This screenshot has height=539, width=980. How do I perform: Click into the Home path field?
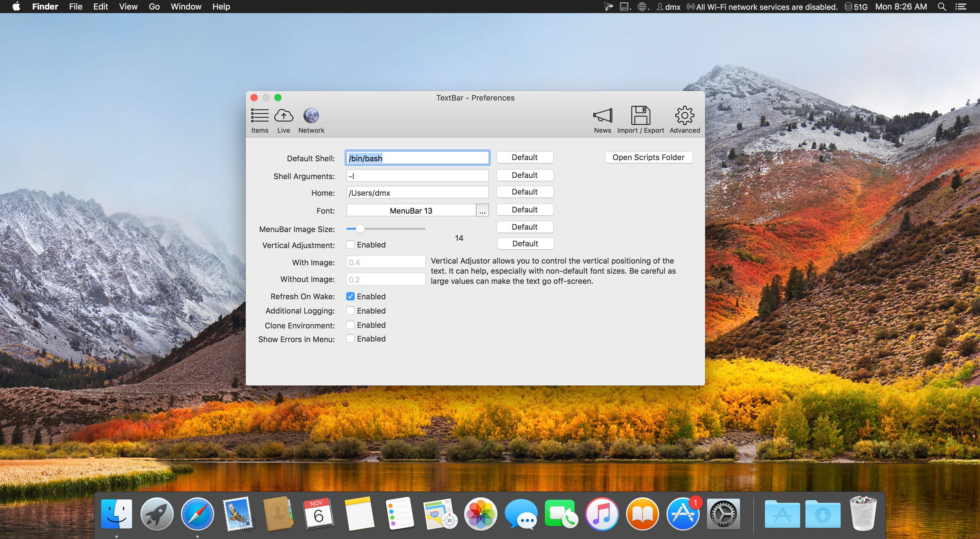tap(417, 192)
